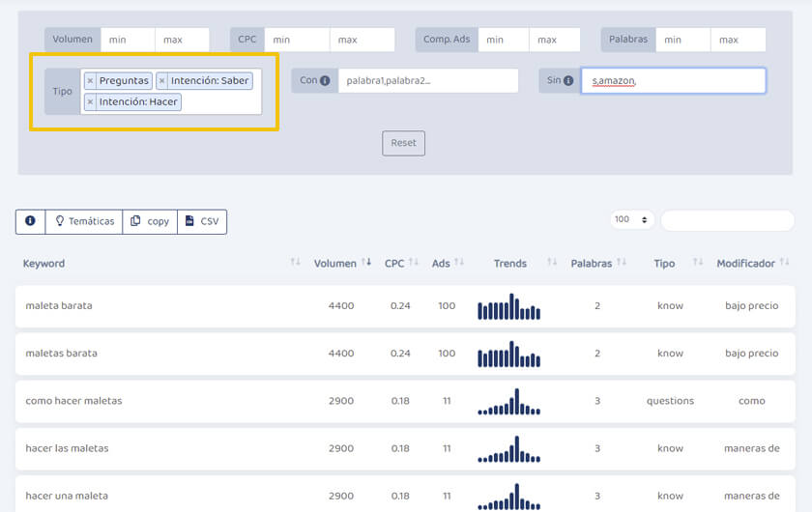Screen dimensions: 812x512
Task: Click the Con words input field
Action: 428,81
